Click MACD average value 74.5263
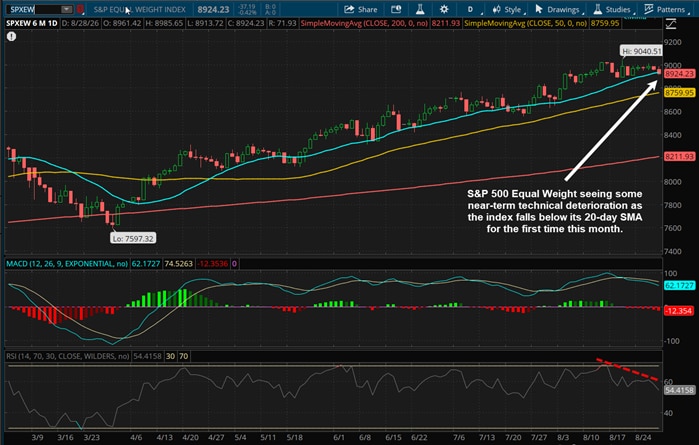 pyautogui.click(x=178, y=264)
